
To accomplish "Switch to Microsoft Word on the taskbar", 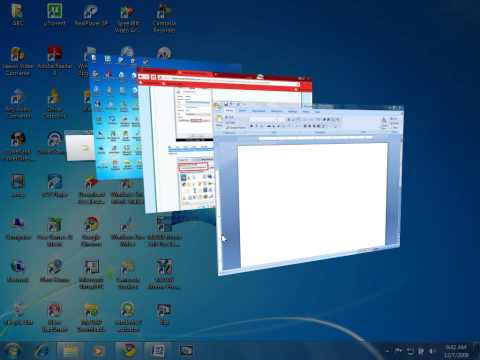I will pos(158,351).
